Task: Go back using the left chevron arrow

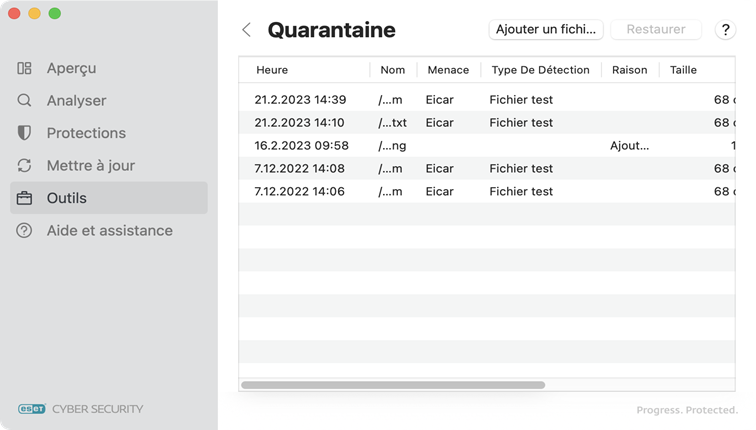Action: pyautogui.click(x=247, y=30)
